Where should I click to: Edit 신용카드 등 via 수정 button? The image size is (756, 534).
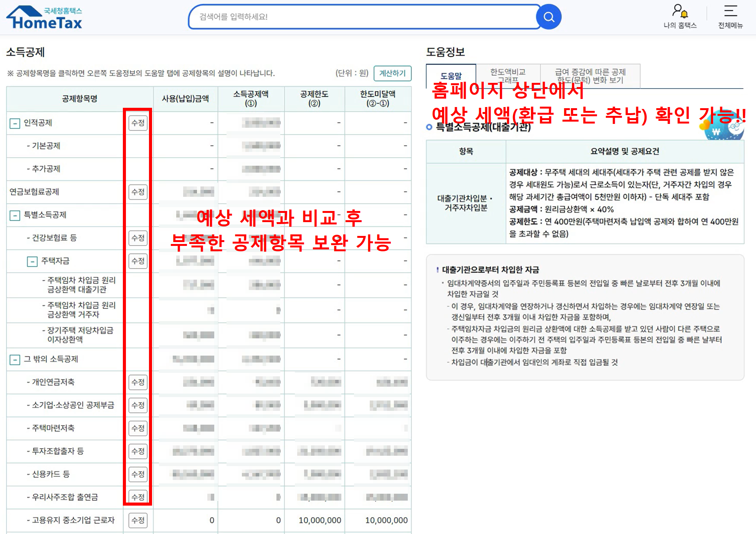pos(138,474)
